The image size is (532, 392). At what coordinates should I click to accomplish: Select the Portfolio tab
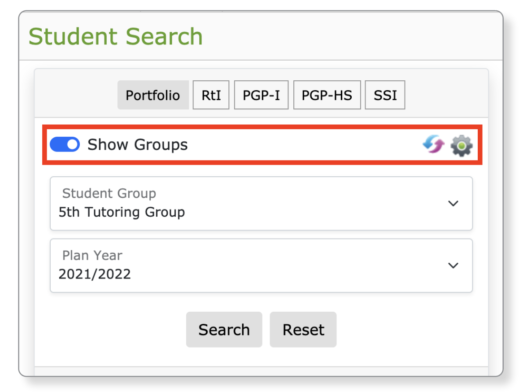[153, 95]
